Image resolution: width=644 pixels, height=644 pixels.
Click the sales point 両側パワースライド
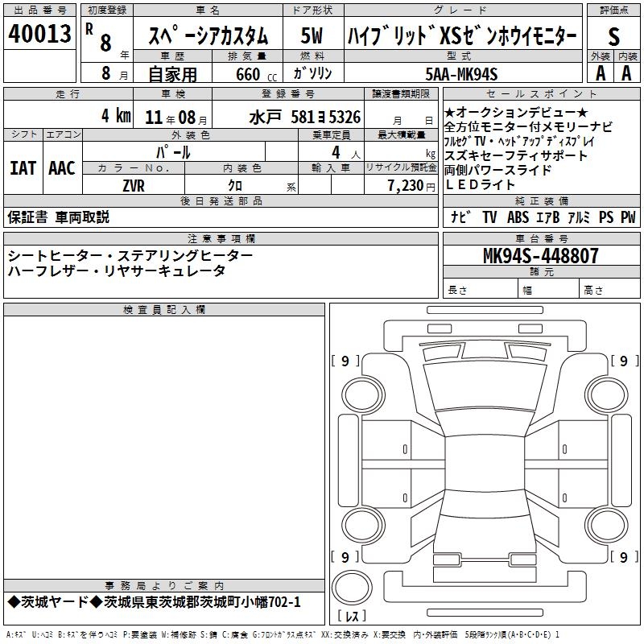[x=497, y=170]
